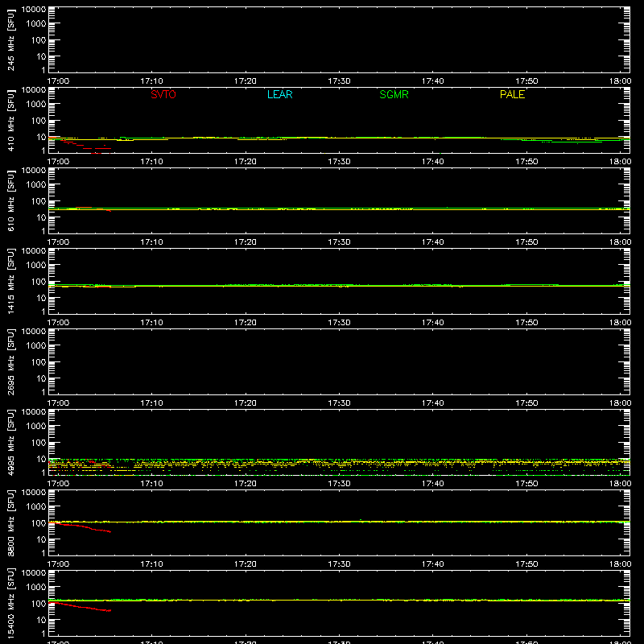The width and height of the screenshot is (644, 644).
Task: Click the 100 y-axis value of the 610 MHz panel
Action: click(x=39, y=201)
